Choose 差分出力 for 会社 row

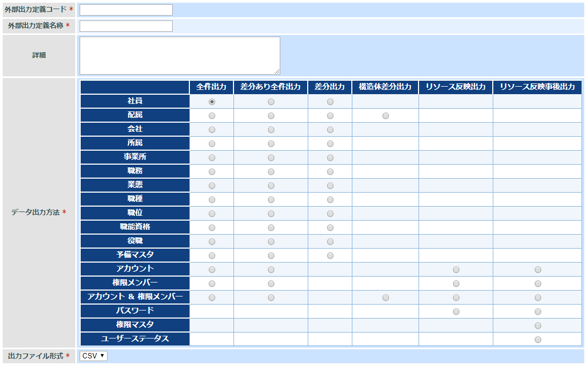coord(330,130)
